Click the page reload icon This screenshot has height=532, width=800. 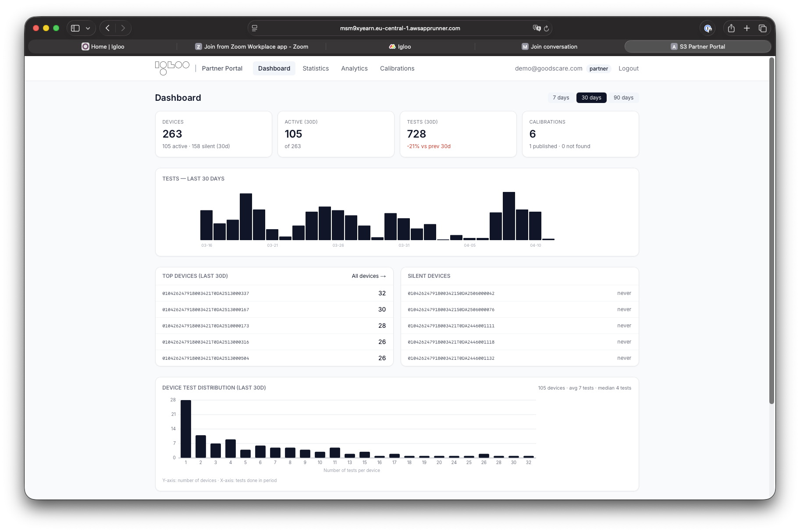click(x=546, y=28)
